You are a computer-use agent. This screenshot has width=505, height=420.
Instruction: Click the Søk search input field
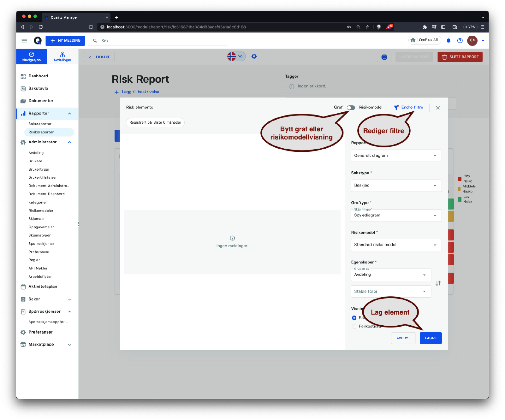click(161, 41)
